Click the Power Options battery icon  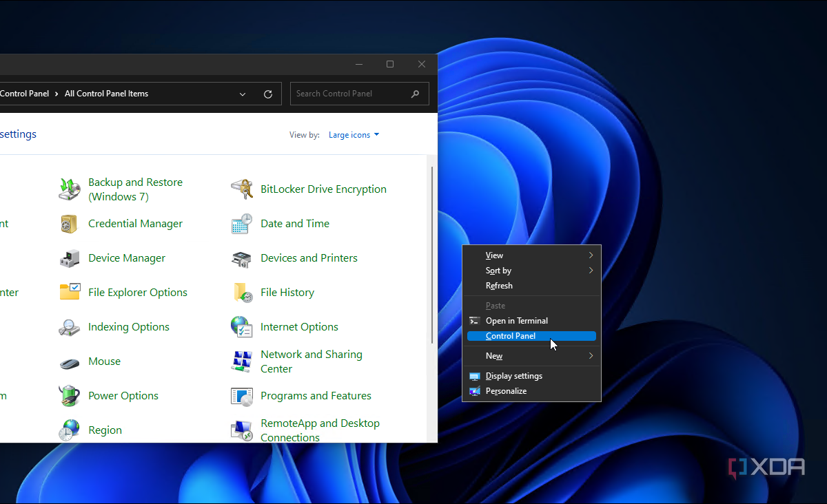click(70, 396)
